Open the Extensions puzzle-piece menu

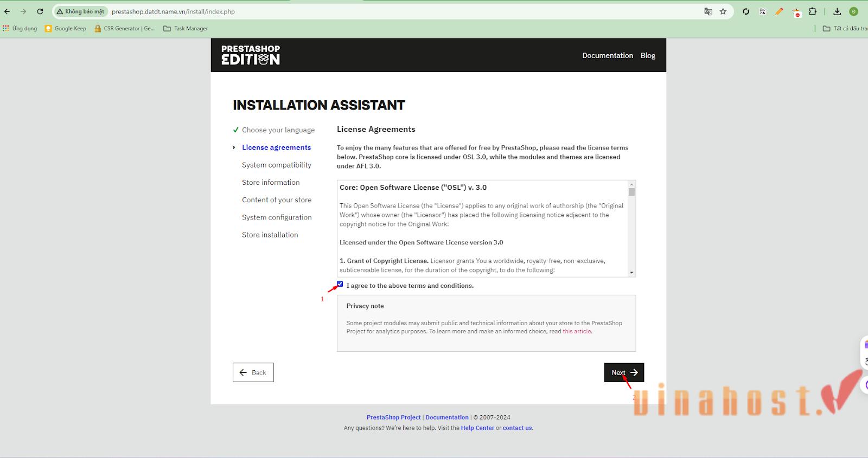813,11
